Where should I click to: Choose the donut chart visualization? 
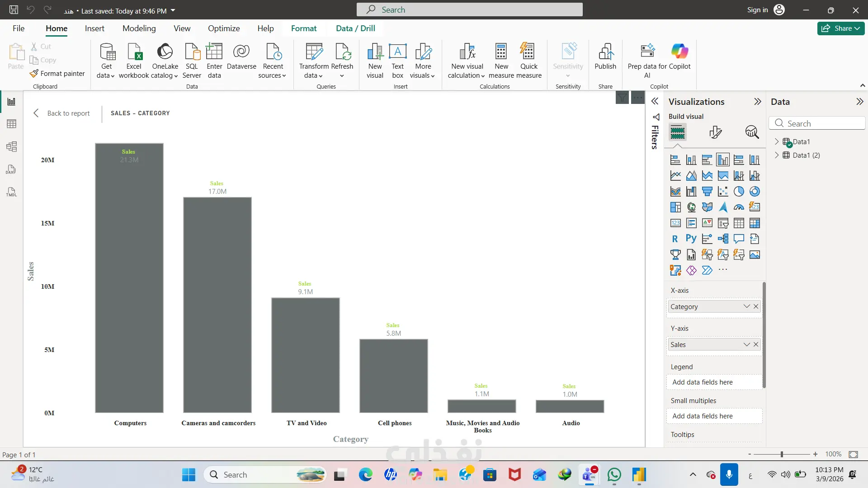(755, 192)
